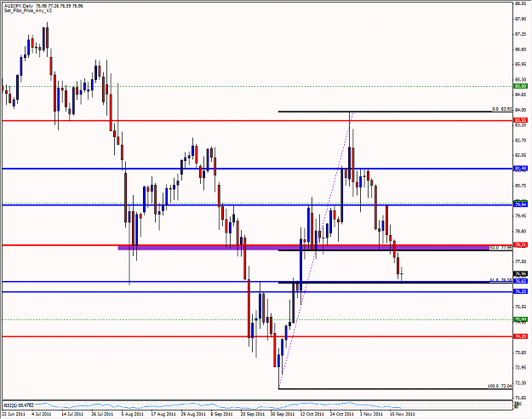
Task: Click the 4 Jul 2011 date label
Action: coord(41,414)
